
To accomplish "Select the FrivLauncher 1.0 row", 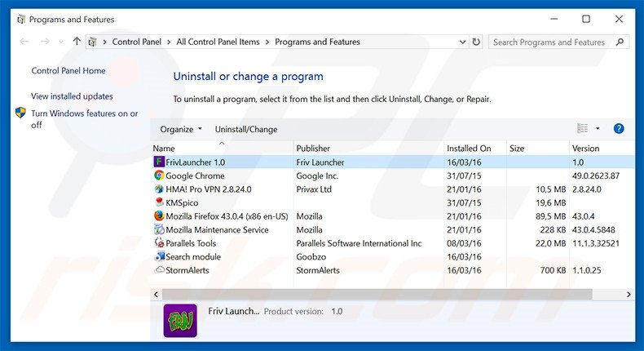I will pyautogui.click(x=393, y=162).
